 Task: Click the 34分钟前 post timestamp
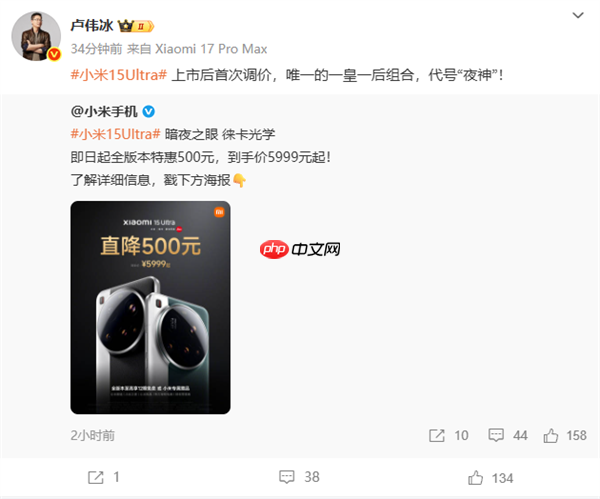96,49
